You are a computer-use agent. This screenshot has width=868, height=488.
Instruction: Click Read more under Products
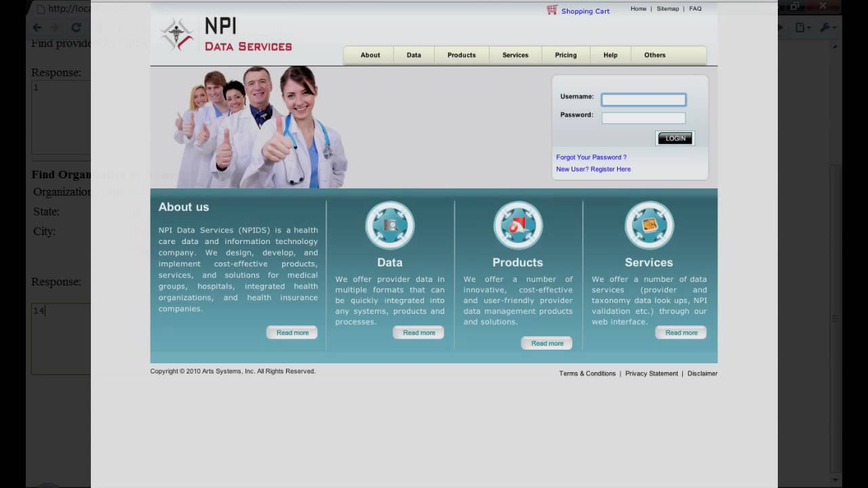(547, 344)
